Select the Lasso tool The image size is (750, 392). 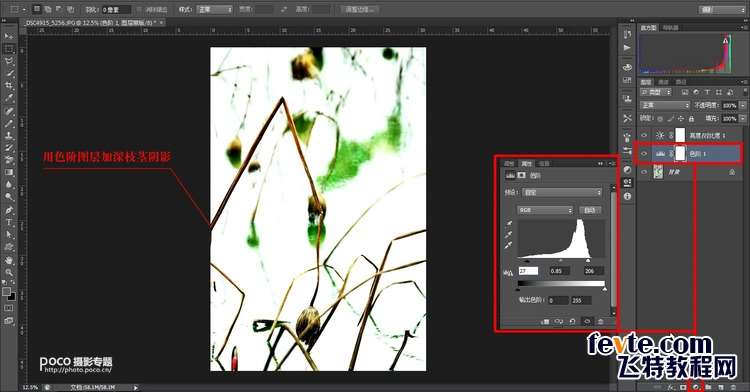[9, 61]
